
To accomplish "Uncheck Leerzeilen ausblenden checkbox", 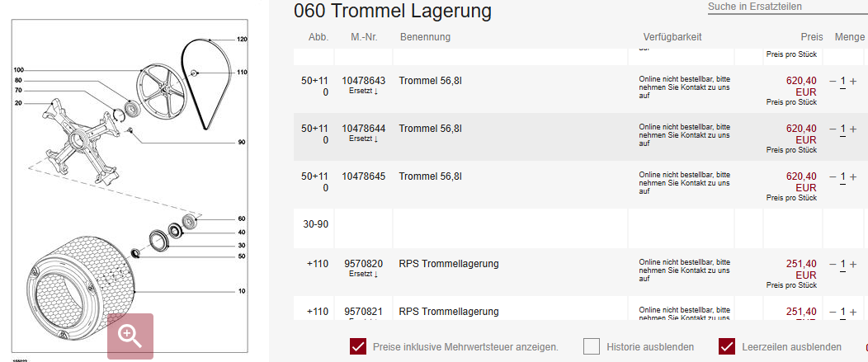I will pos(727,347).
